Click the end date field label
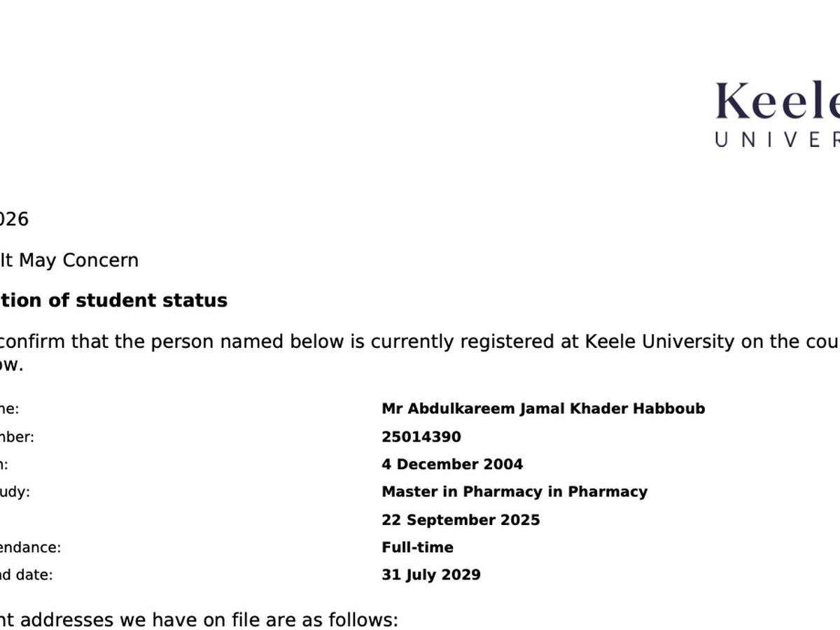The image size is (840, 630). click(x=26, y=575)
